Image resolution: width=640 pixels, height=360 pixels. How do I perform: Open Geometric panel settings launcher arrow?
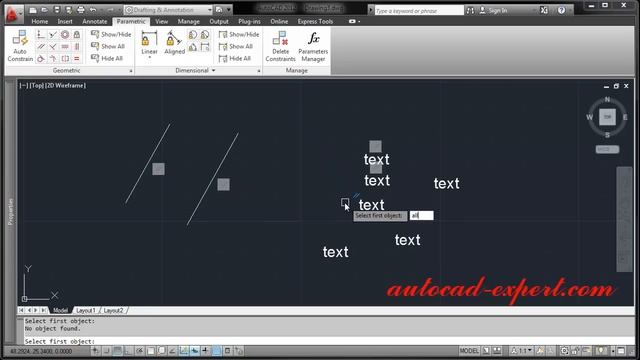coord(131,71)
